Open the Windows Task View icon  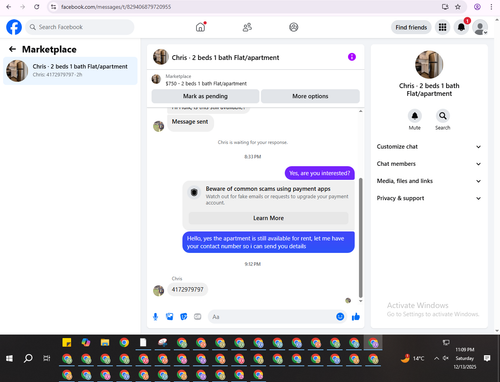[x=47, y=358]
